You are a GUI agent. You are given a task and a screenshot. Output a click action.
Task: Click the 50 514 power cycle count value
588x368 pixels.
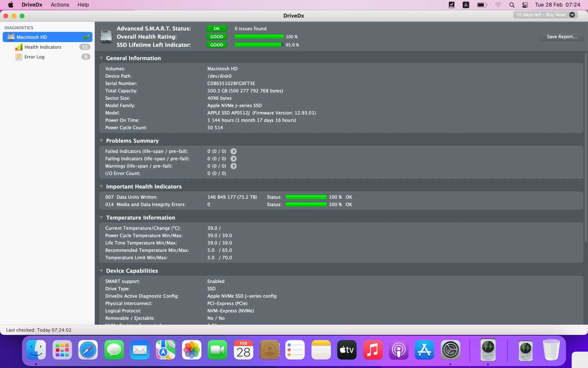point(215,128)
